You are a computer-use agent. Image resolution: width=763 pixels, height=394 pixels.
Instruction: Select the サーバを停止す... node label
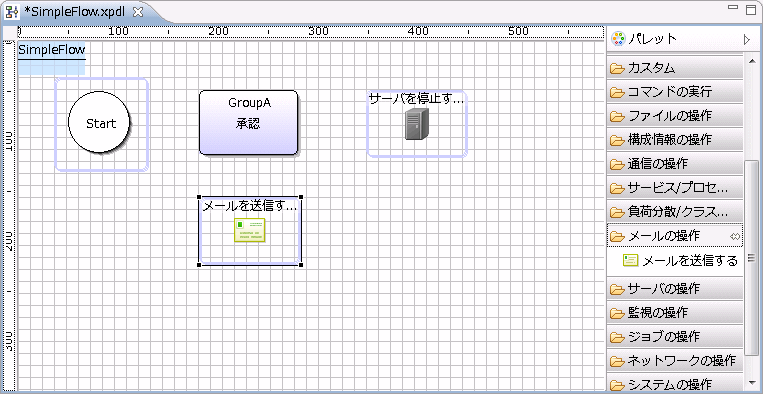(417, 99)
